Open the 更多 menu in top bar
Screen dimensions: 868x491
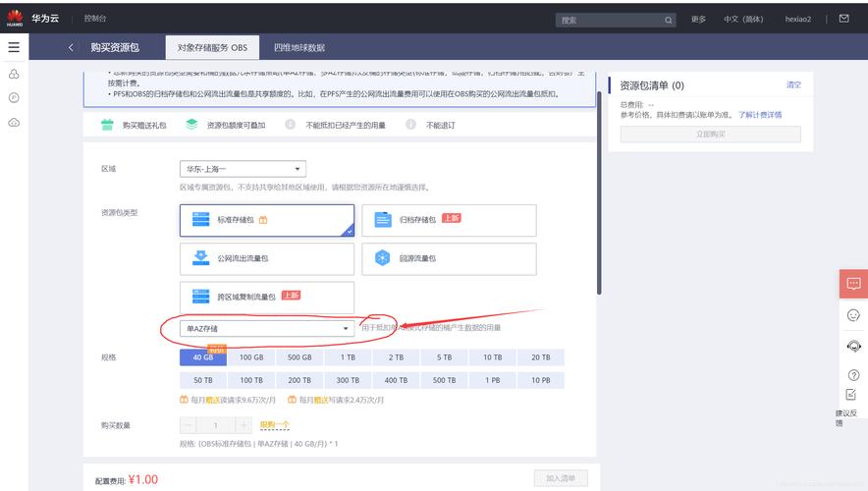(x=698, y=20)
